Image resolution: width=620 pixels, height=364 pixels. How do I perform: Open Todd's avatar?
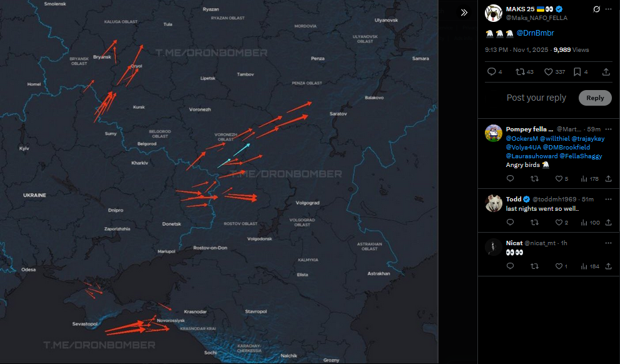pos(494,203)
